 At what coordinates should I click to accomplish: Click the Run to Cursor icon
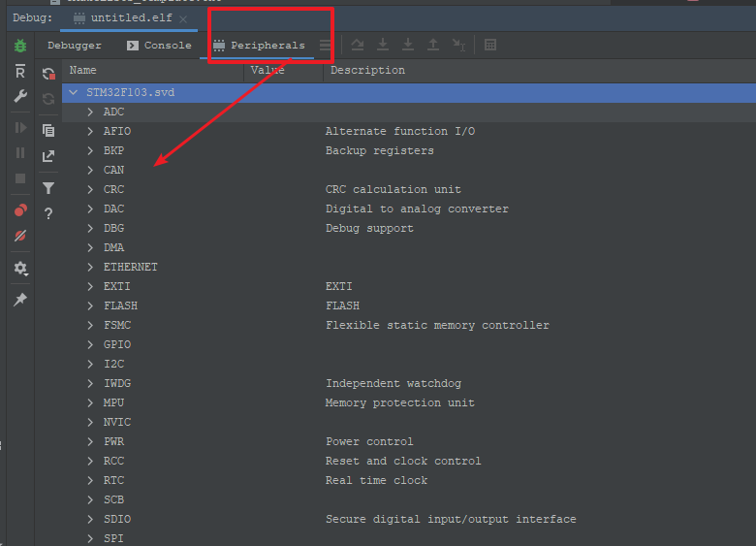pos(458,45)
